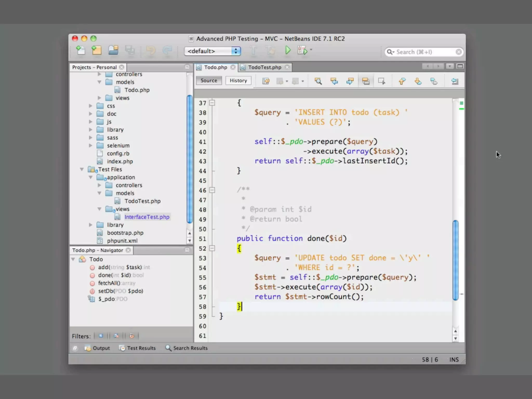Click the Open Project toolbar icon
Viewport: 532px width, 399px height.
click(113, 50)
